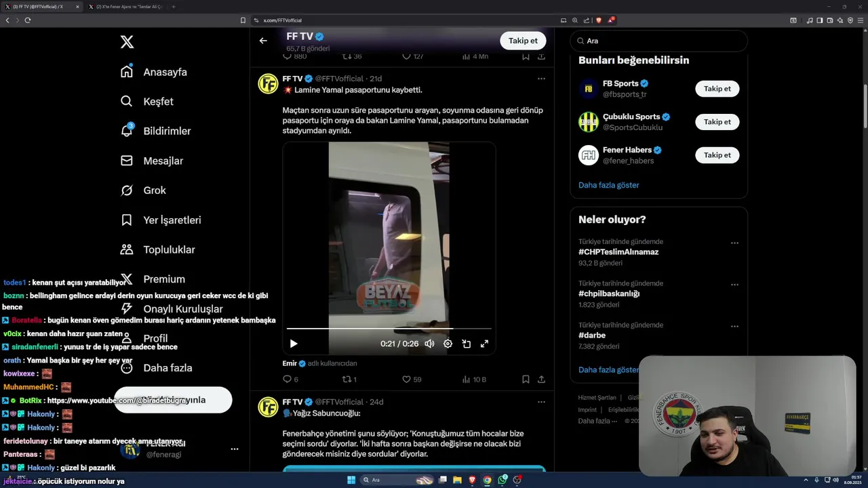Viewport: 868px width, 488px height.
Task: Open Yer İşaretleri bookmarks
Action: pyautogui.click(x=161, y=220)
